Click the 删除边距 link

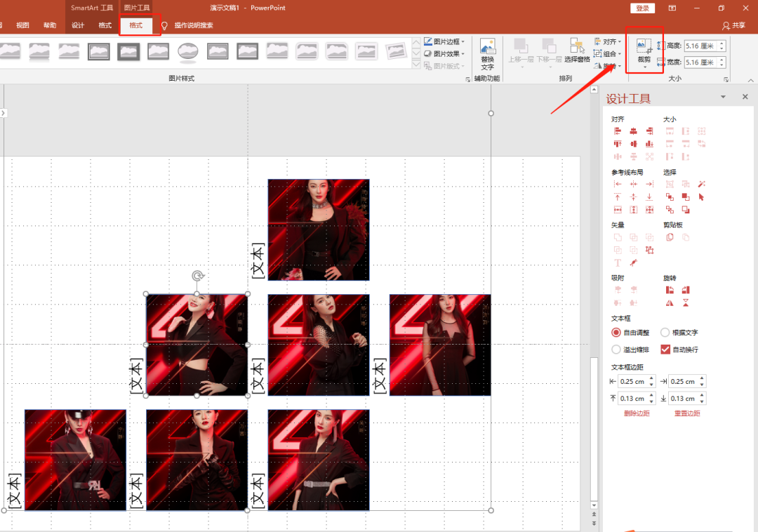click(637, 413)
